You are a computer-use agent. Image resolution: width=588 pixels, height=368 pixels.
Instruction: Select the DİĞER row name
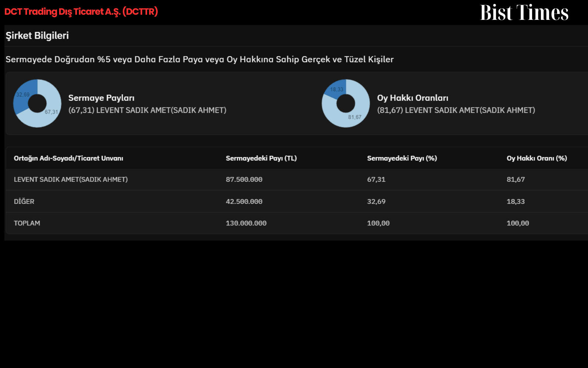(x=24, y=201)
